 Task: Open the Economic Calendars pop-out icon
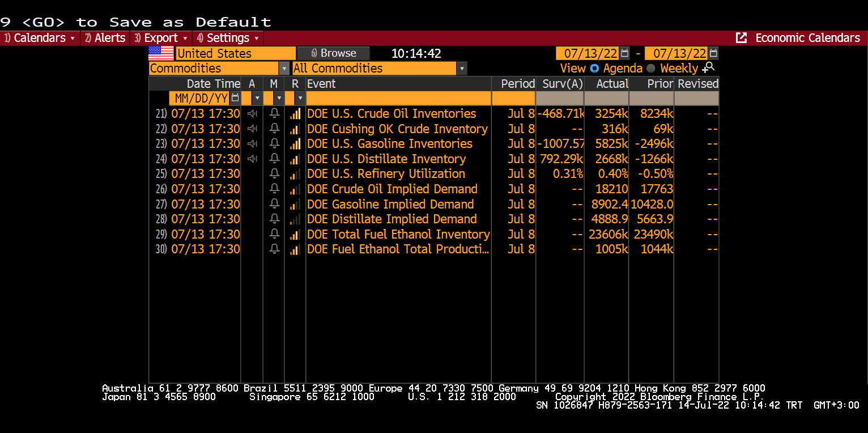pos(741,38)
